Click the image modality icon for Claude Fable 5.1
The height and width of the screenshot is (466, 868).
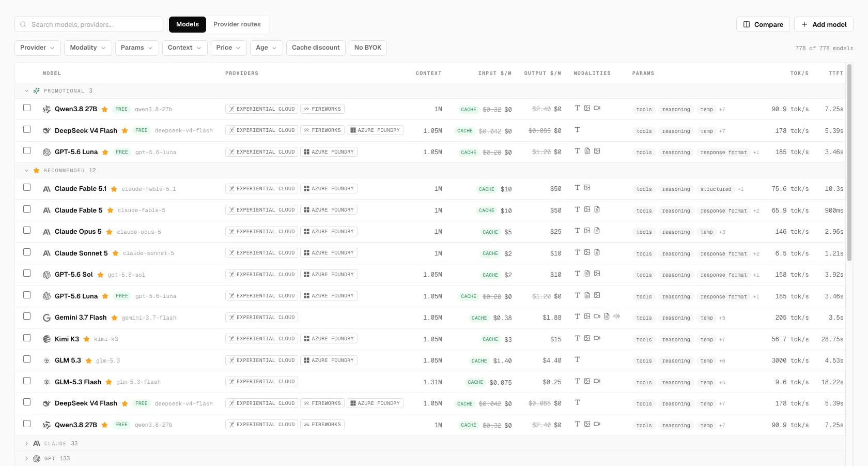[587, 188]
